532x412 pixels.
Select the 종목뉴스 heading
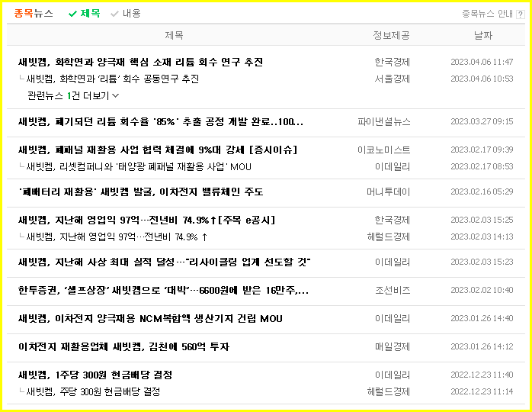(x=34, y=14)
